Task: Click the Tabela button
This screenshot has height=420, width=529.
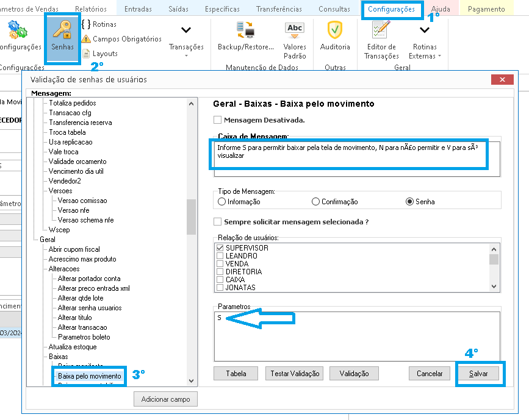Action: 236,374
